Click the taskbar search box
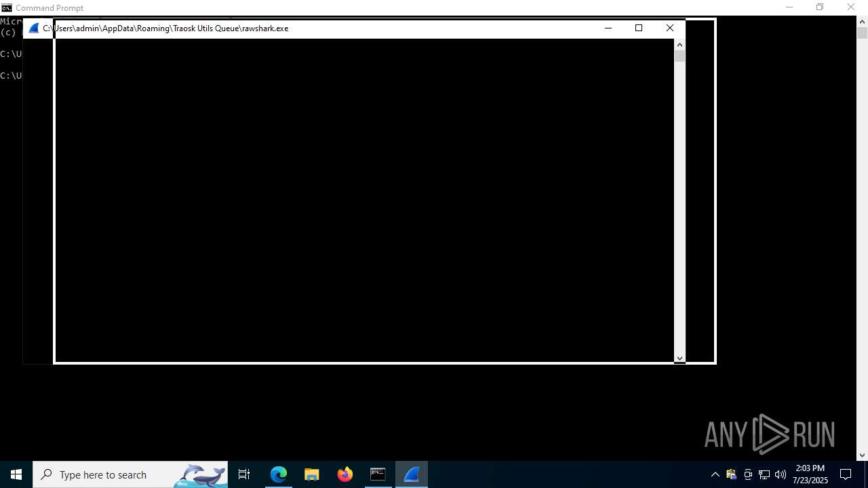868x488 pixels. (130, 474)
